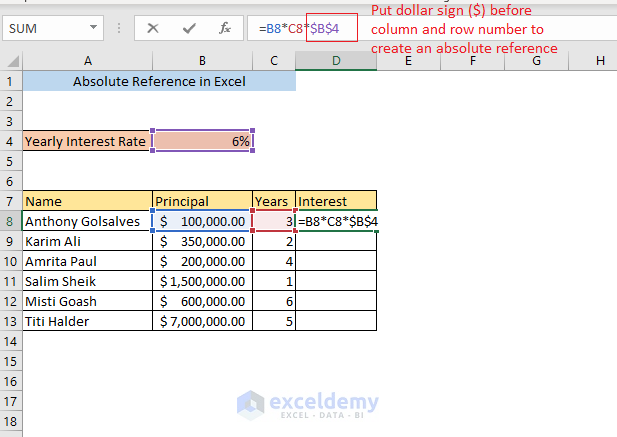Select row 4 header
The height and width of the screenshot is (437, 617).
point(11,141)
